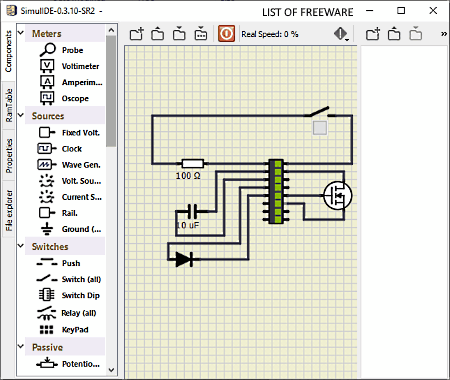Collapse the Sources category
This screenshot has height=380, width=450.
(21, 115)
